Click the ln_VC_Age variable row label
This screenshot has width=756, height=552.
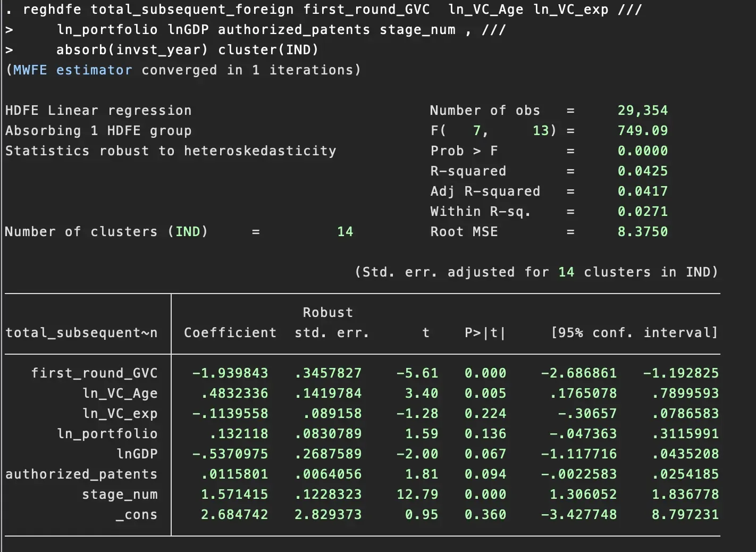120,394
